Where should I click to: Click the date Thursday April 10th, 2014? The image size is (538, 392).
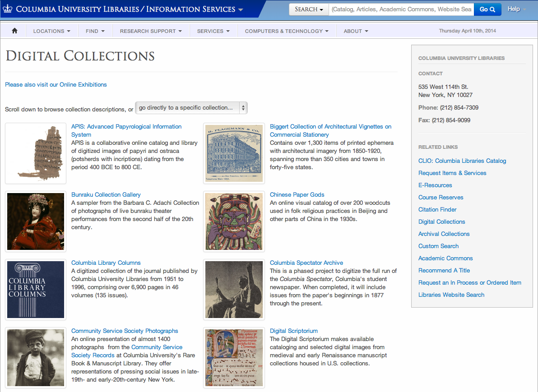467,31
